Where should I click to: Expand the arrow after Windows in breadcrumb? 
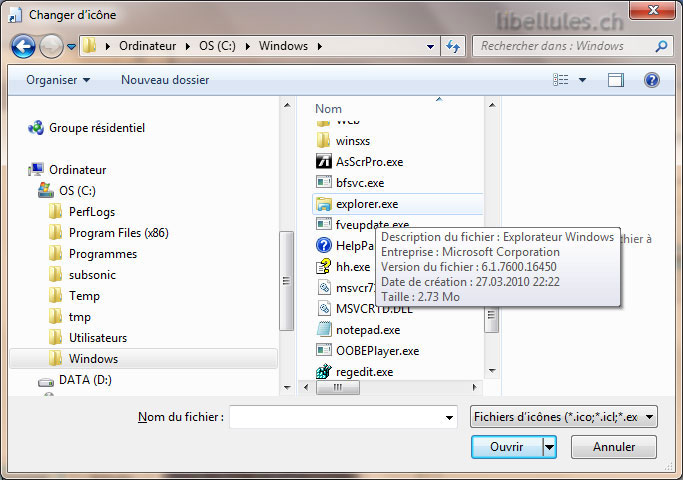[x=320, y=46]
